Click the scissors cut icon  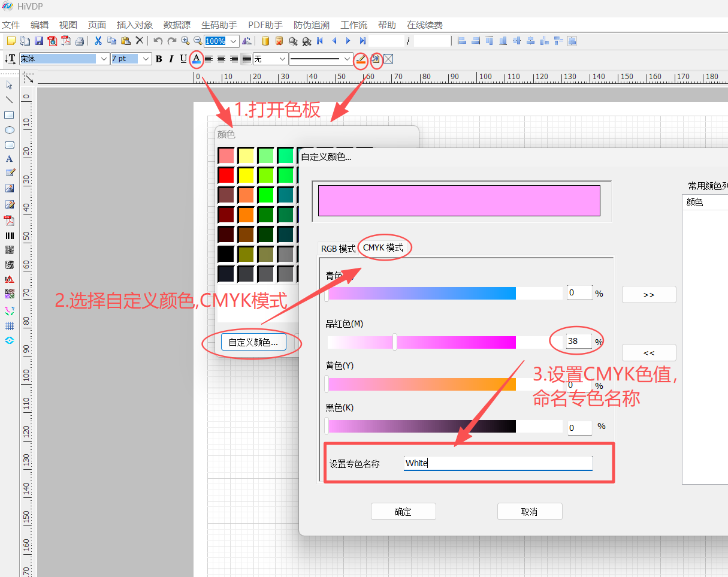pos(98,41)
